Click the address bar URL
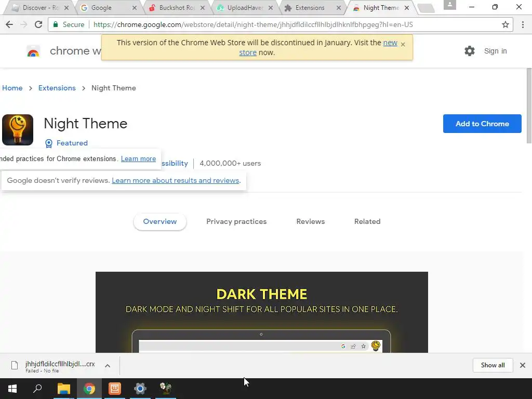This screenshot has height=399, width=532. coord(253,24)
